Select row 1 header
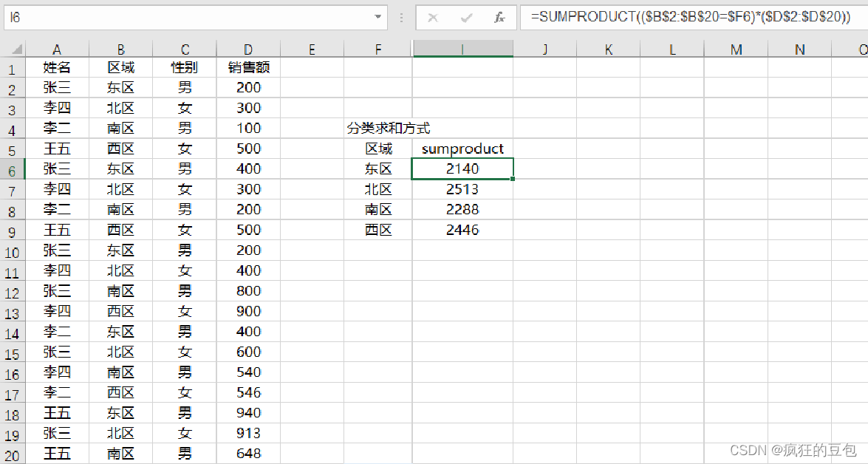 click(x=12, y=69)
